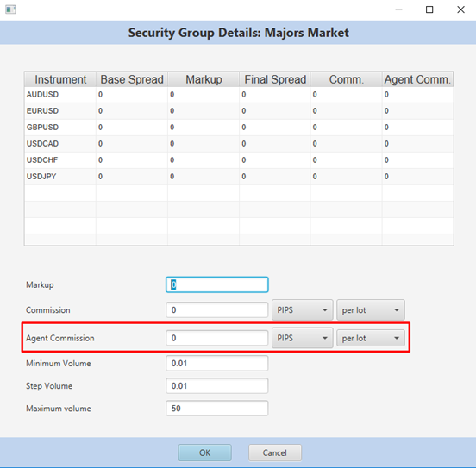
Task: Click the Commission value field
Action: click(217, 310)
